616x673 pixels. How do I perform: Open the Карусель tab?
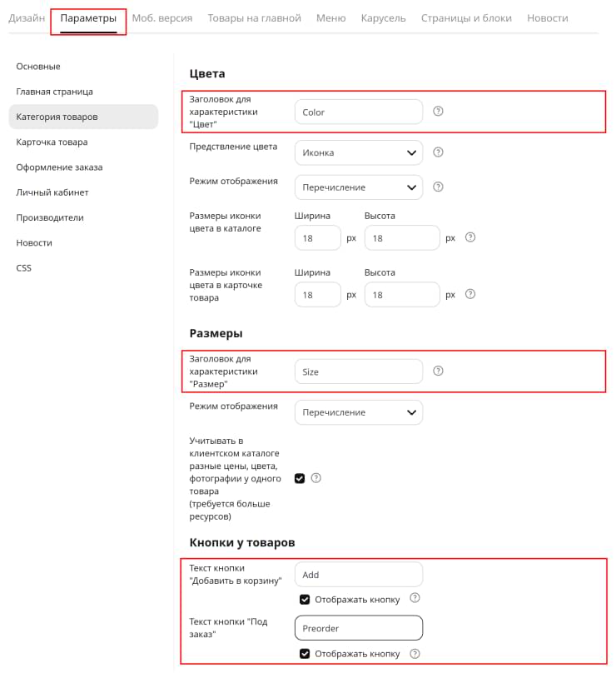[x=383, y=18]
